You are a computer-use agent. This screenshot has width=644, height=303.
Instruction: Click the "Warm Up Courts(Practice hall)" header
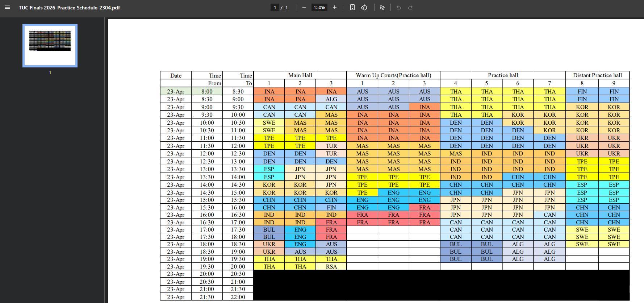point(393,75)
